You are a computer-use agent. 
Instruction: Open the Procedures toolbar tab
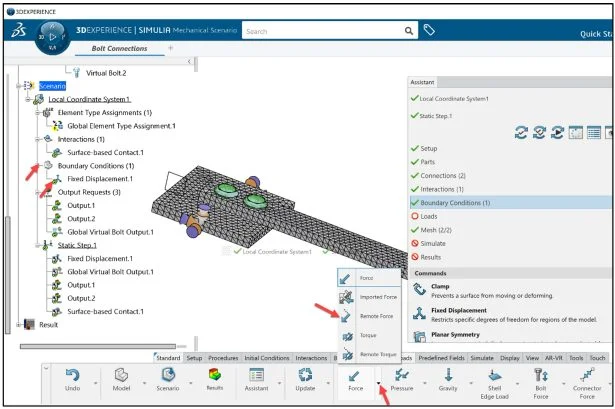(x=223, y=358)
